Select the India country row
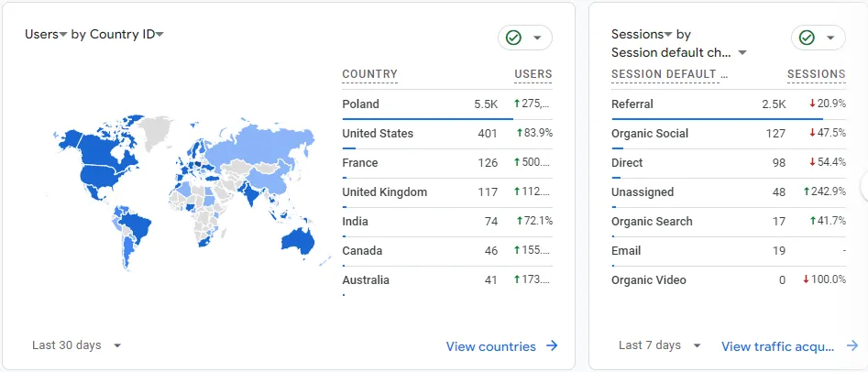Image resolution: width=868 pixels, height=372 pixels. tap(447, 222)
